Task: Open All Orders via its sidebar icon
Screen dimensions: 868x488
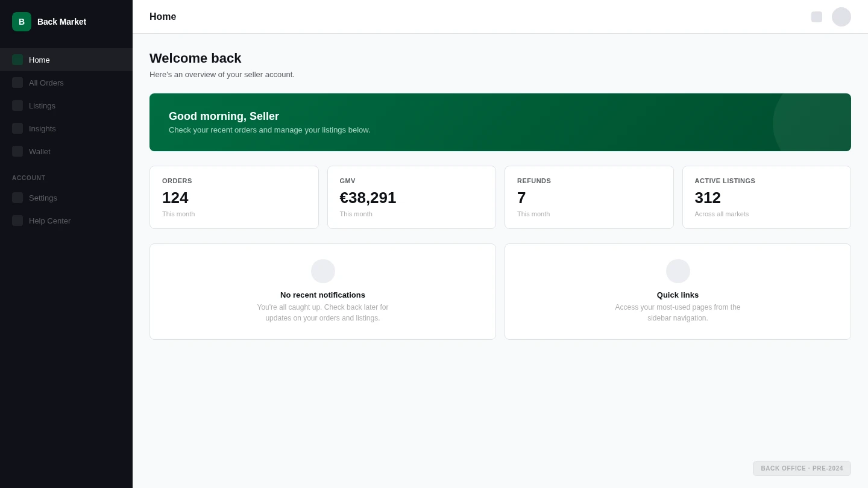Action: tap(17, 83)
